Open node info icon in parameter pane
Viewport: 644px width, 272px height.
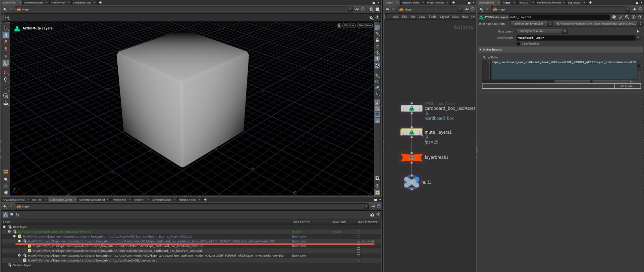point(634,17)
